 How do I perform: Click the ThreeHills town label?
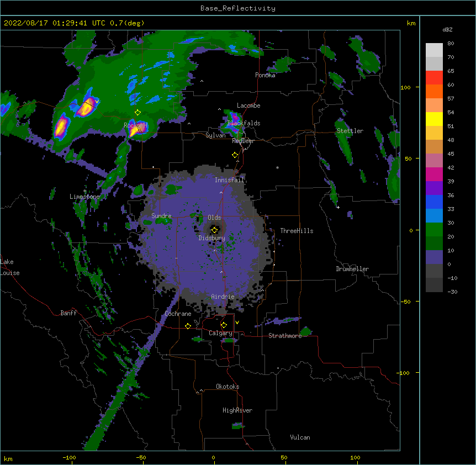click(x=297, y=231)
